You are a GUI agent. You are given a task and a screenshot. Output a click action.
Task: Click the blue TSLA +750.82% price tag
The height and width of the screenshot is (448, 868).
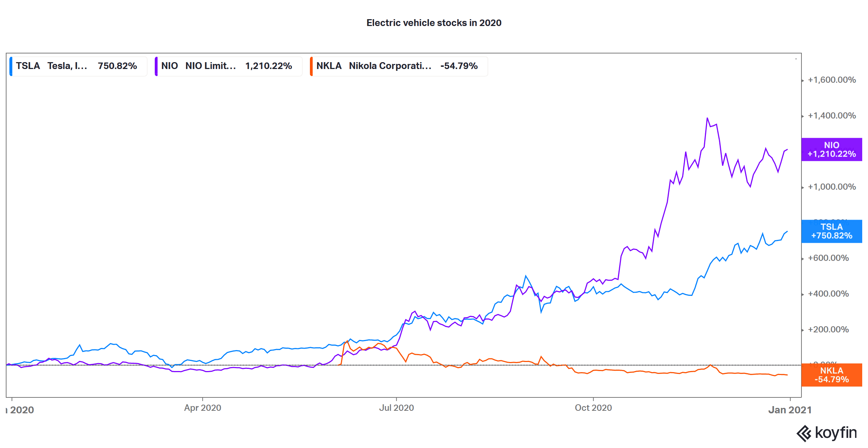point(832,231)
